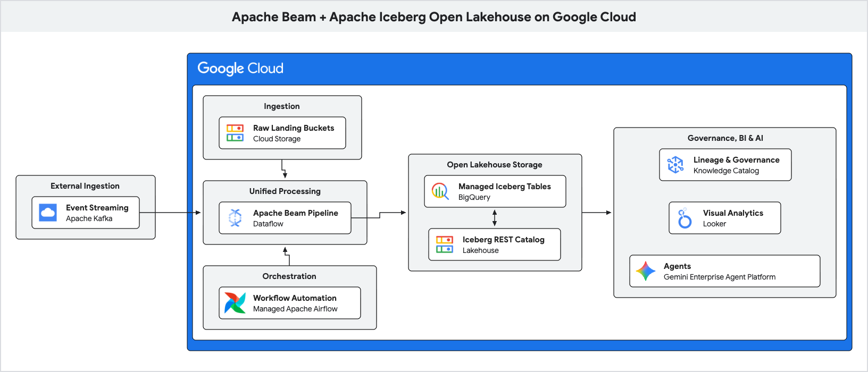The height and width of the screenshot is (372, 868).
Task: Select the "Managed Apache Airflow" subtitle
Action: point(295,309)
